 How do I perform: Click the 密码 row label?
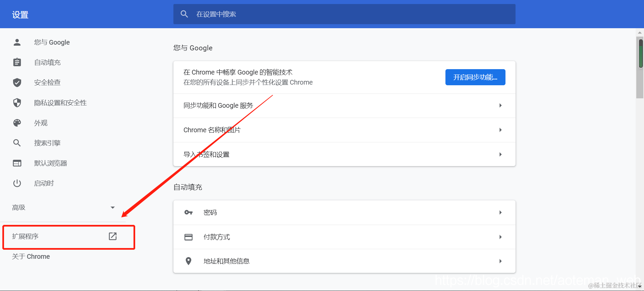(210, 212)
